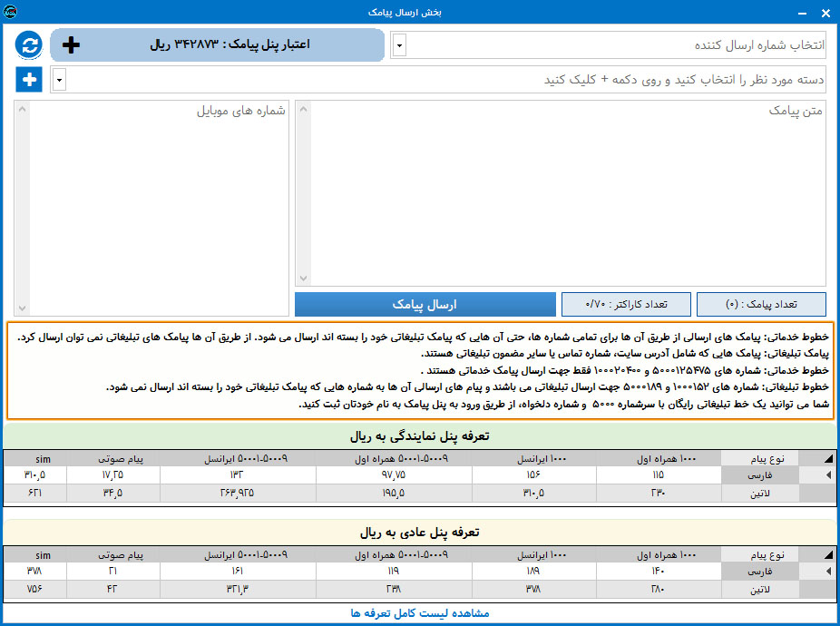Click sim header in agency tariff table
The height and width of the screenshot is (626, 840).
point(35,459)
